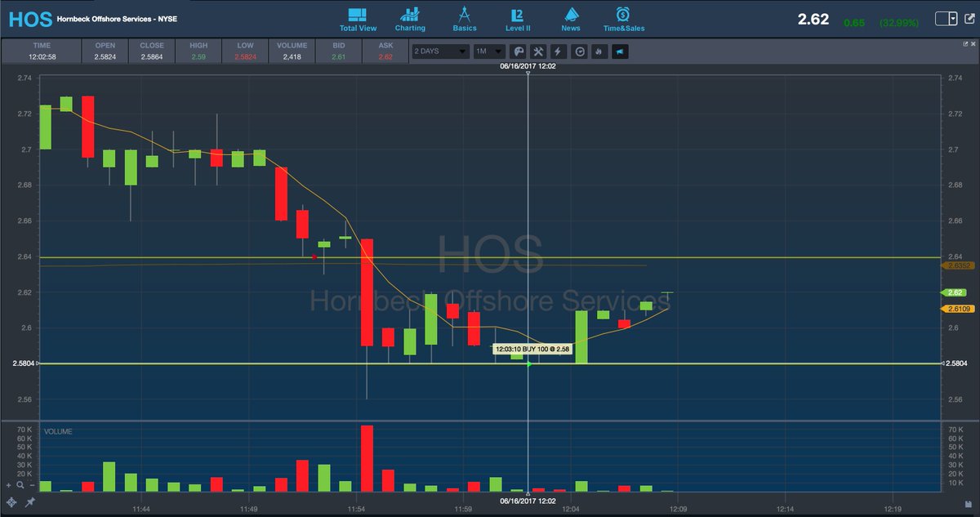
Task: Open the Time&Sales view
Action: [x=623, y=18]
